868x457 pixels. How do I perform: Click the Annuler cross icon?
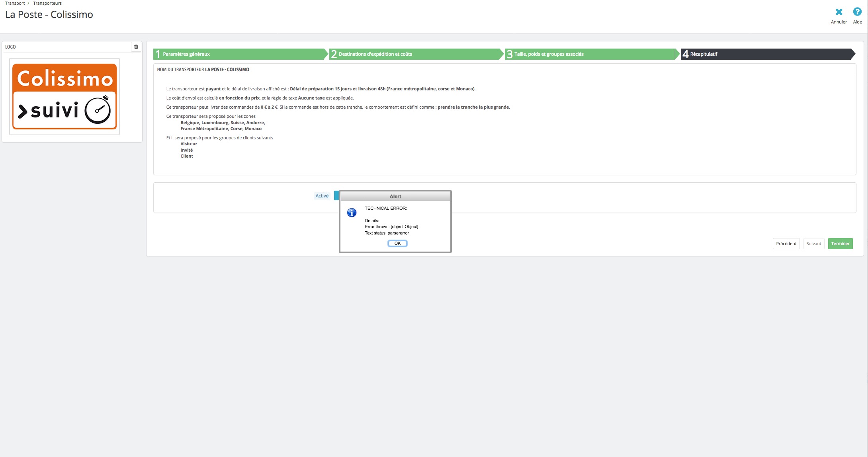(x=839, y=12)
